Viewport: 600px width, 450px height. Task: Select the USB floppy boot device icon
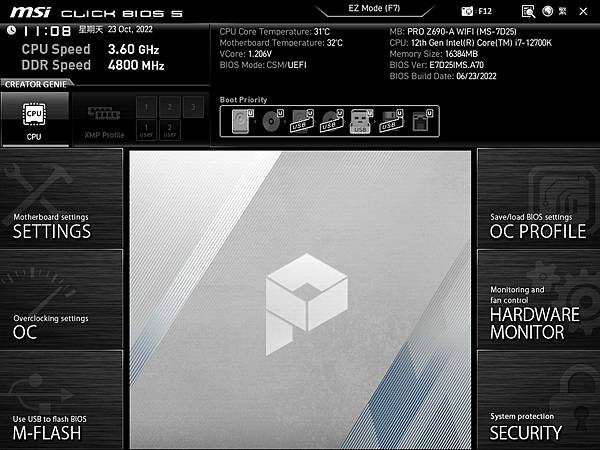pos(391,121)
